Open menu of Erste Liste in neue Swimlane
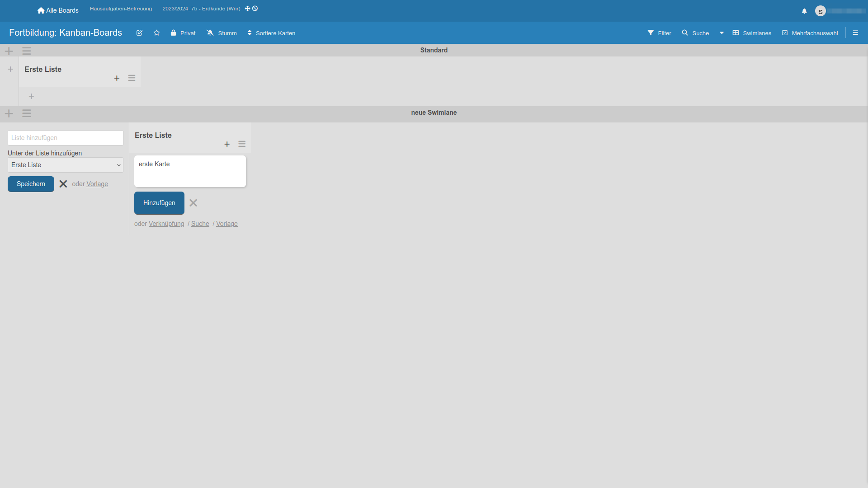The width and height of the screenshot is (868, 488). (242, 144)
